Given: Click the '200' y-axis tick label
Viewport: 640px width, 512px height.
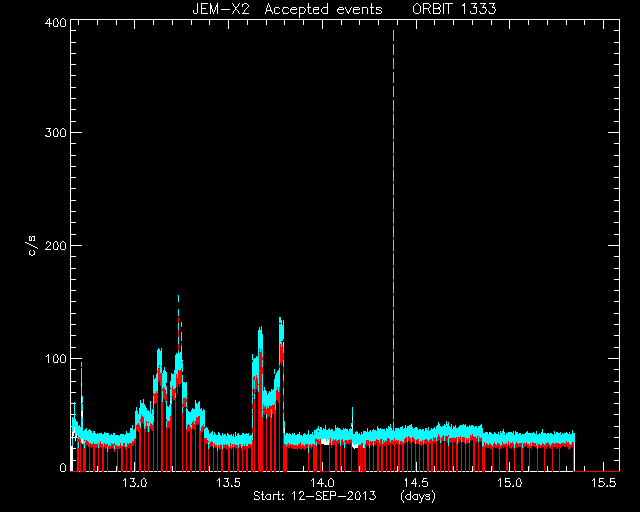Looking at the screenshot, I should [55, 245].
